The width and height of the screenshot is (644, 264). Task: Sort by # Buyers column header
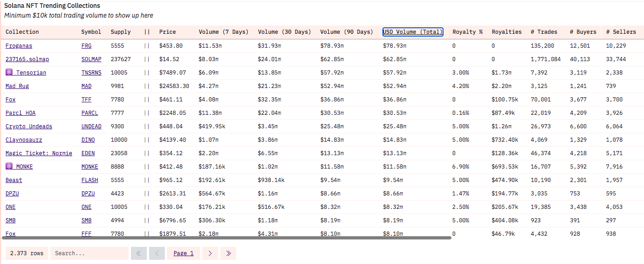[583, 32]
